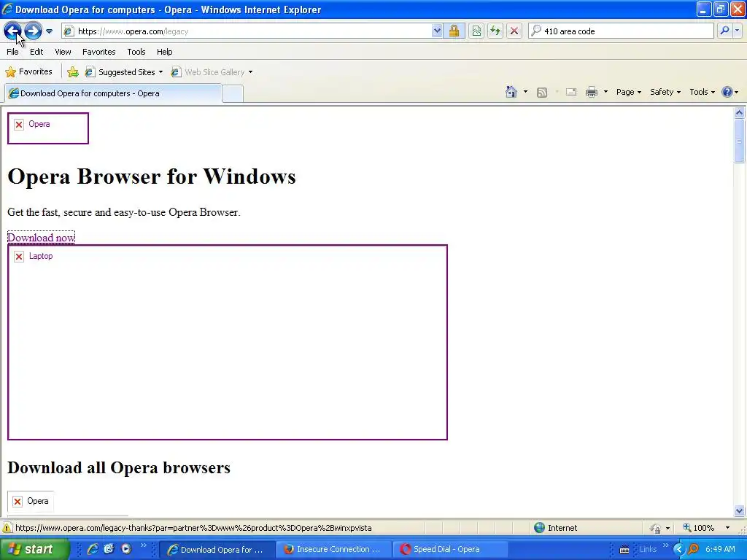This screenshot has height=560, width=747.
Task: Click the RSS feeds icon
Action: point(542,93)
